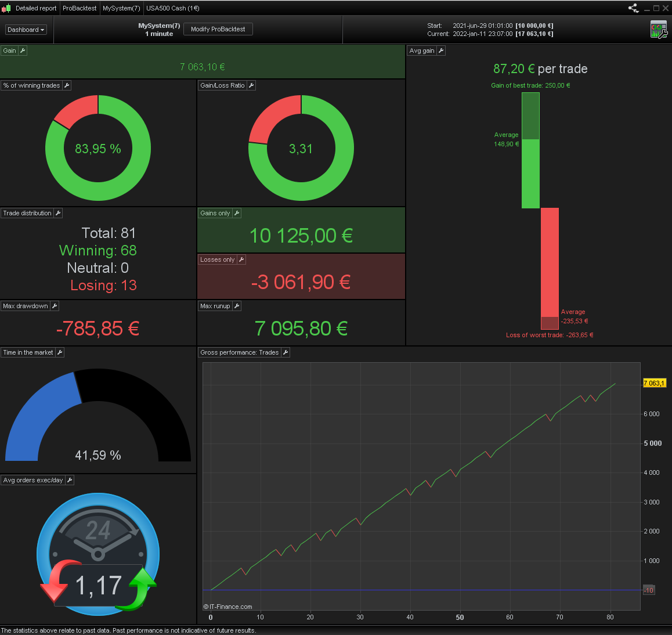Screen dimensions: 672x635
Task: Click the Modify ProBacktest button
Action: point(218,29)
